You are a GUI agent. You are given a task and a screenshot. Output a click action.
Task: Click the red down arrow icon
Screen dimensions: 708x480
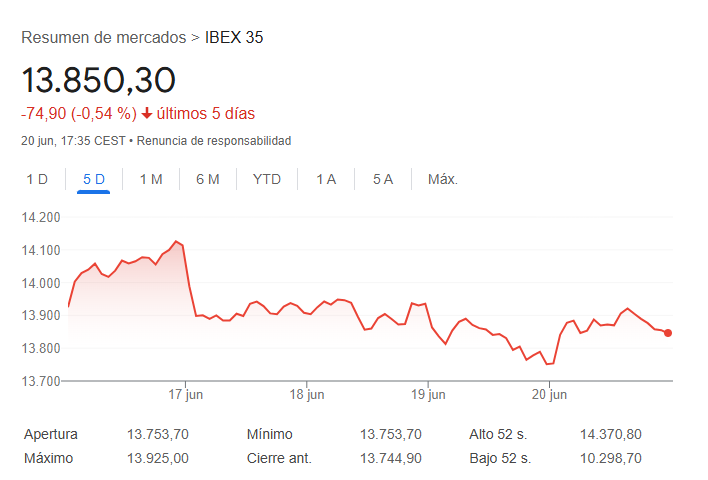tap(147, 113)
